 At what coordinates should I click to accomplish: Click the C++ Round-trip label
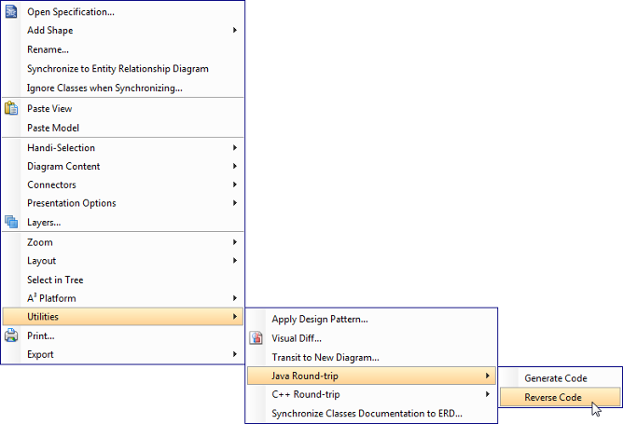(306, 394)
